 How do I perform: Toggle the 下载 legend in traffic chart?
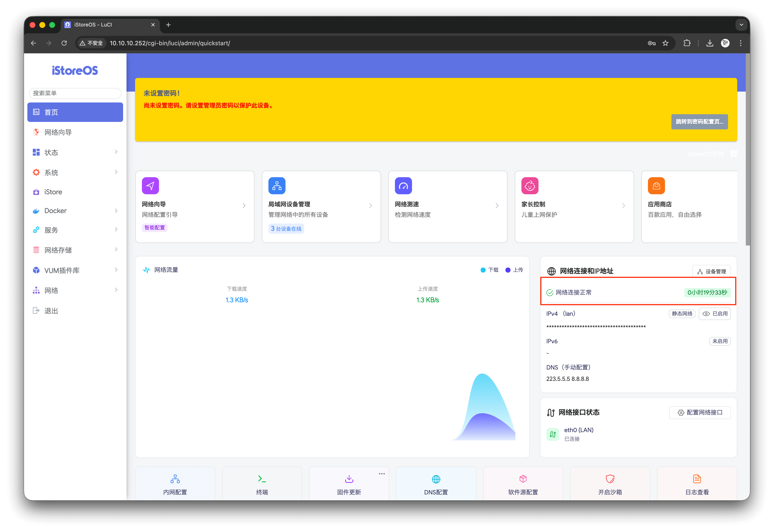coord(489,270)
